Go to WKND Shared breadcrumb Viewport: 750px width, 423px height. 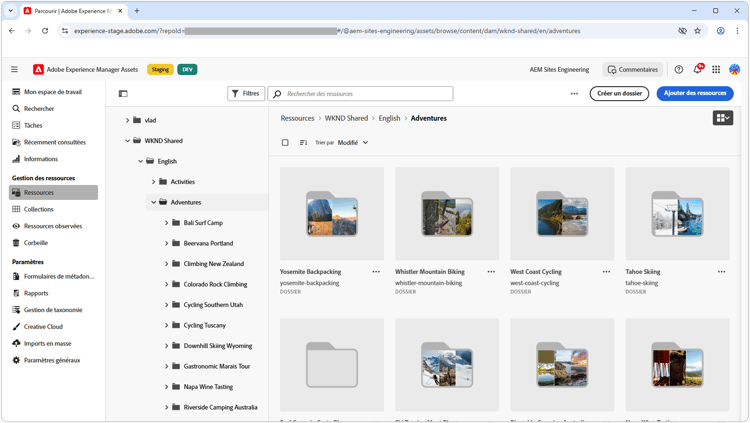pos(346,118)
